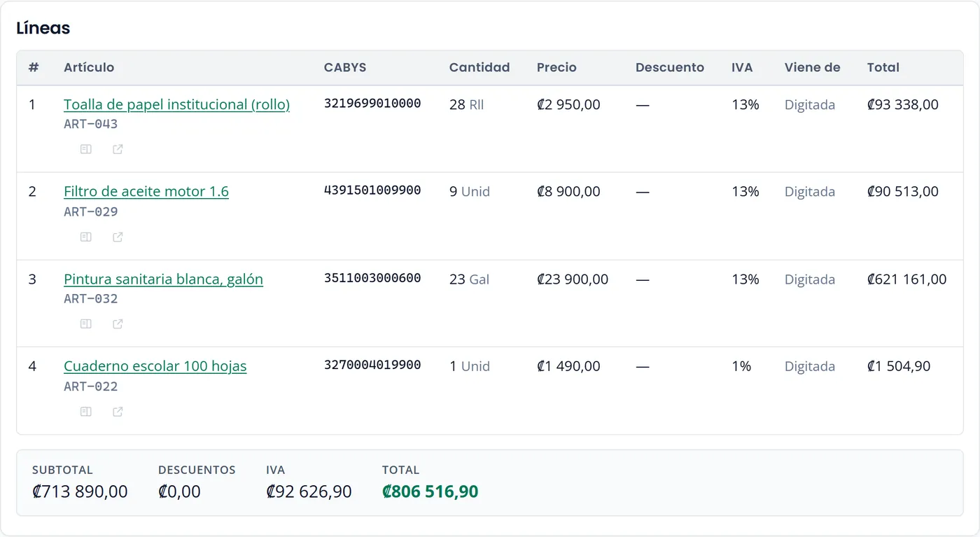Click the Líneas section heading
This screenshot has height=537, width=980.
[x=43, y=28]
